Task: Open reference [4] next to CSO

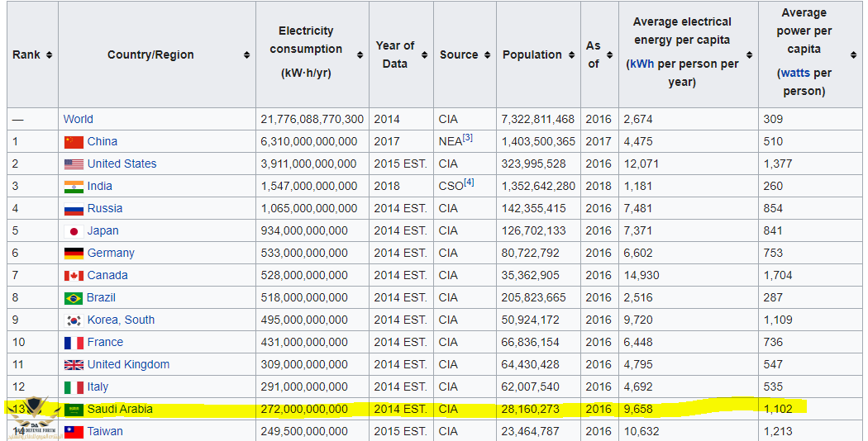Action: 468,183
